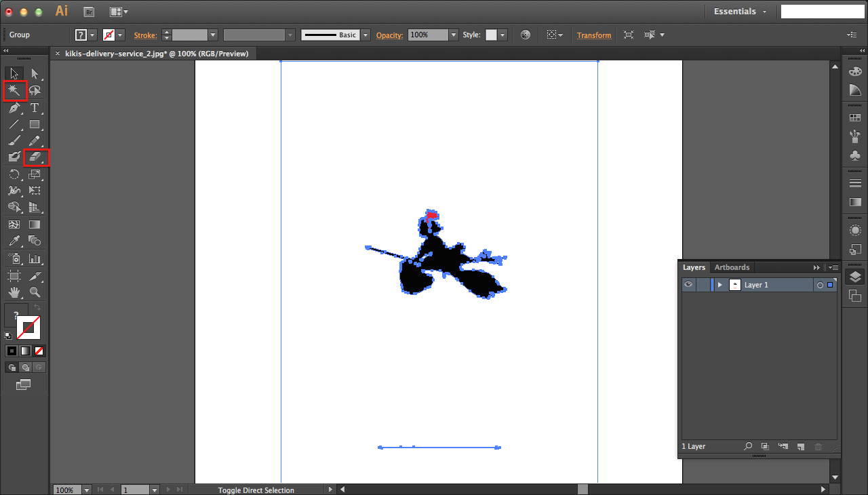Open the Opacity value dropdown arrow
Viewport: 868px width, 495px height.
click(x=454, y=35)
